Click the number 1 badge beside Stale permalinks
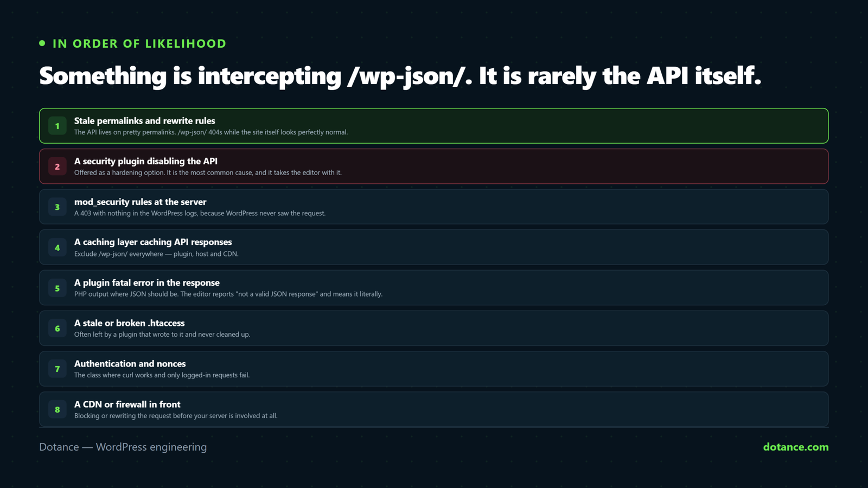868x488 pixels. [x=57, y=126]
